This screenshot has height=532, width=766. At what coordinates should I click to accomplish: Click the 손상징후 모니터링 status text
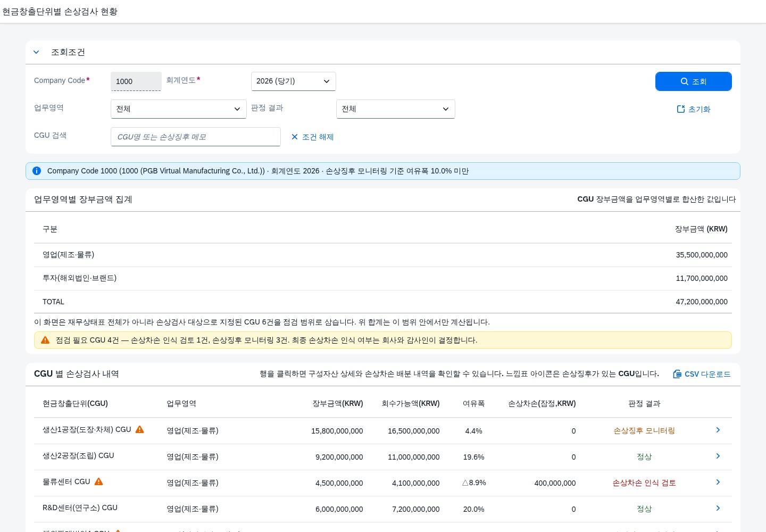644,431
